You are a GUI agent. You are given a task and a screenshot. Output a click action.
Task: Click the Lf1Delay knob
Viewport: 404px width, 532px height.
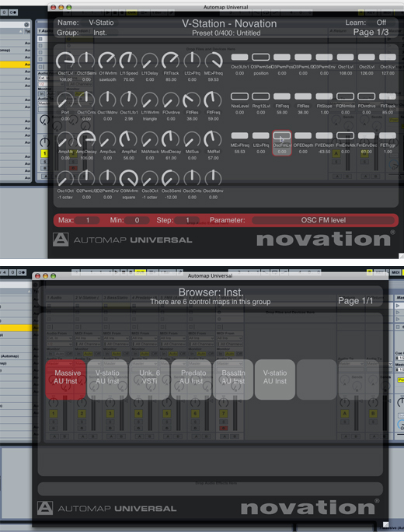pos(149,61)
